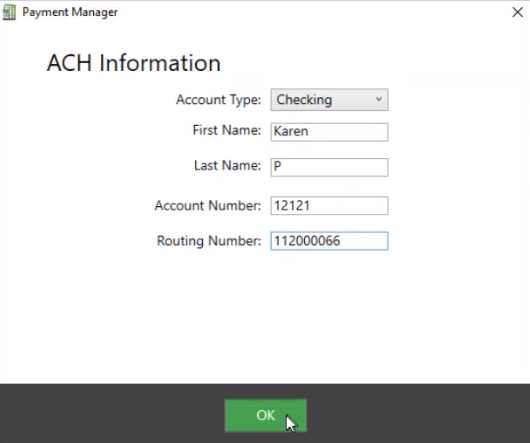Close the Payment Manager dialog

click(x=517, y=13)
